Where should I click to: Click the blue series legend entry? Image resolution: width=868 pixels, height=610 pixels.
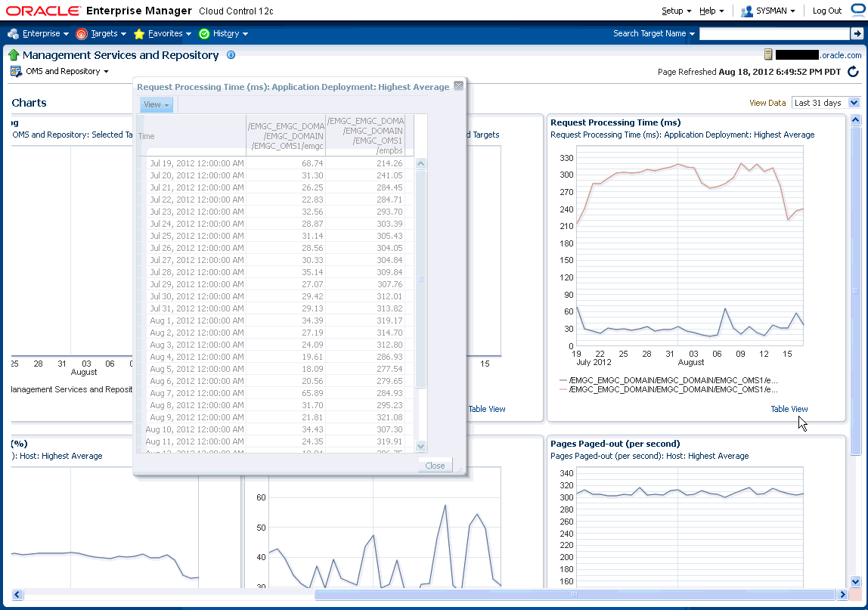[668, 380]
